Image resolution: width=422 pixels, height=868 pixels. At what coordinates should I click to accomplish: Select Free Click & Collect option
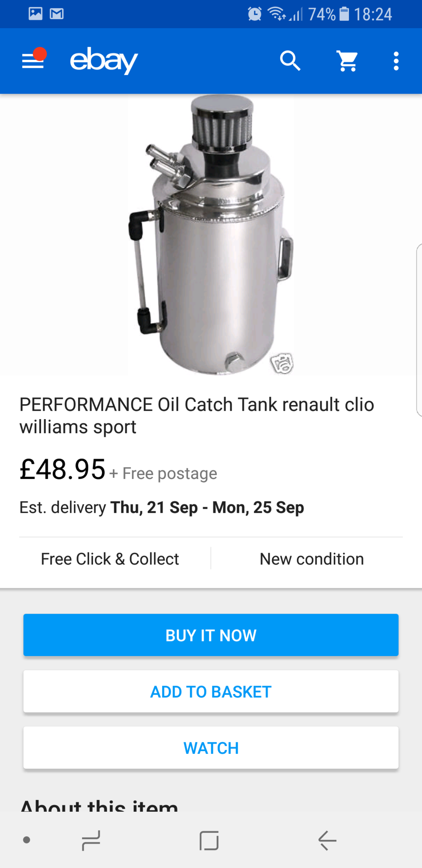(110, 559)
